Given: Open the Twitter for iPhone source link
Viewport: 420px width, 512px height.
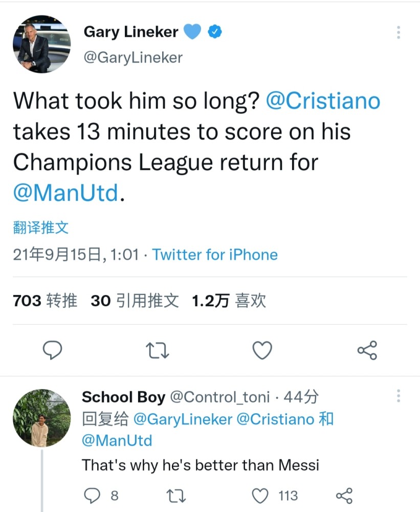Looking at the screenshot, I should (x=215, y=254).
